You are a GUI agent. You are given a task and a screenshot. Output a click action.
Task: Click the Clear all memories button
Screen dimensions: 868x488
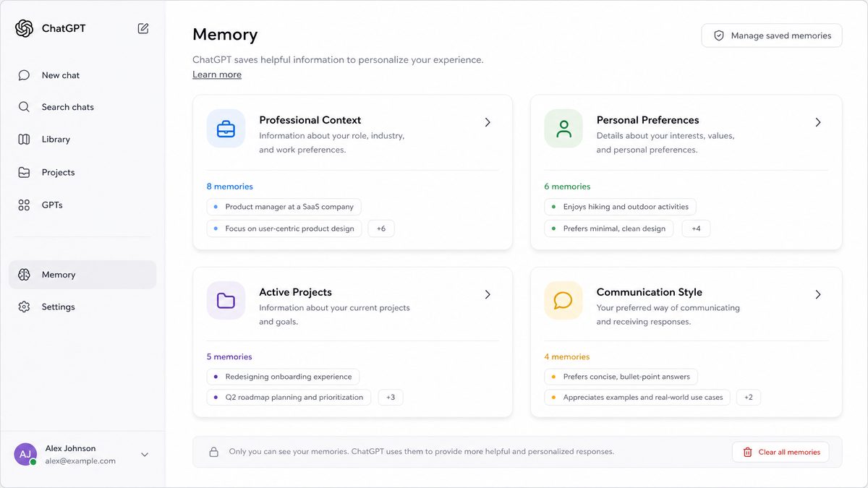point(780,452)
